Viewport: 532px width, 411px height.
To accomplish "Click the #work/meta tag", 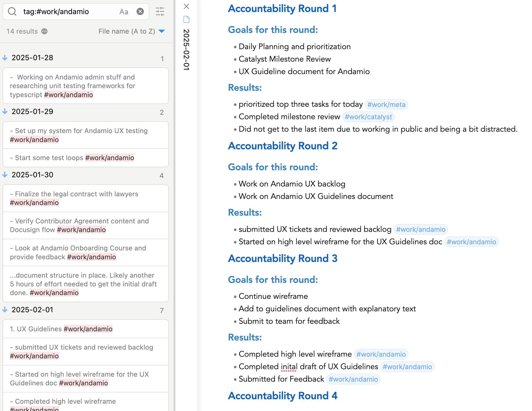I will click(386, 105).
